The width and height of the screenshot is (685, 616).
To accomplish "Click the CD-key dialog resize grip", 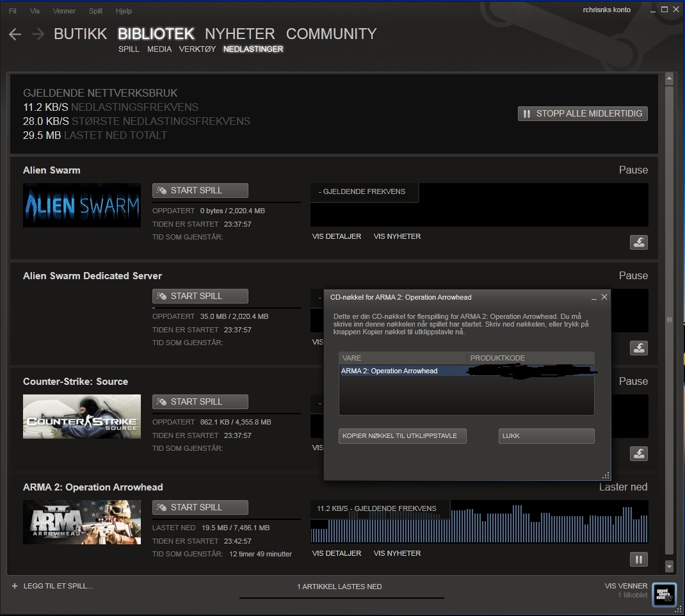I will [606, 475].
